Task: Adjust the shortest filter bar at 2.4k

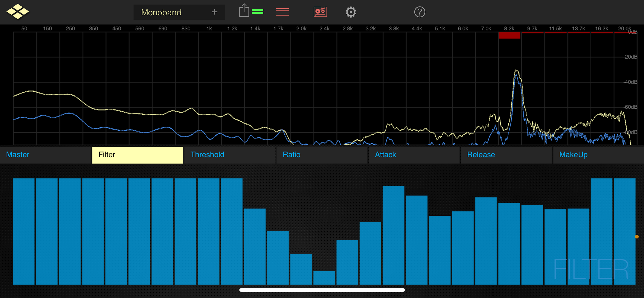Action: click(324, 278)
